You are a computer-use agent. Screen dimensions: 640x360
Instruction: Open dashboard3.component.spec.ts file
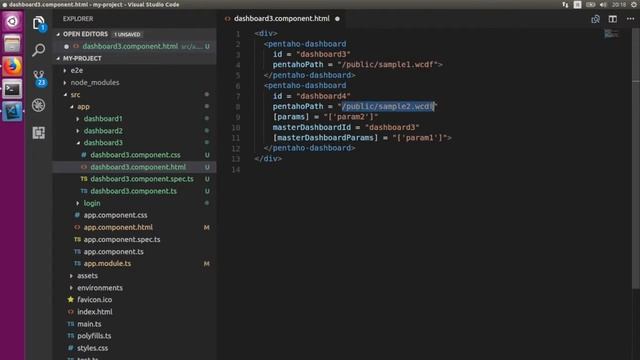click(x=142, y=179)
